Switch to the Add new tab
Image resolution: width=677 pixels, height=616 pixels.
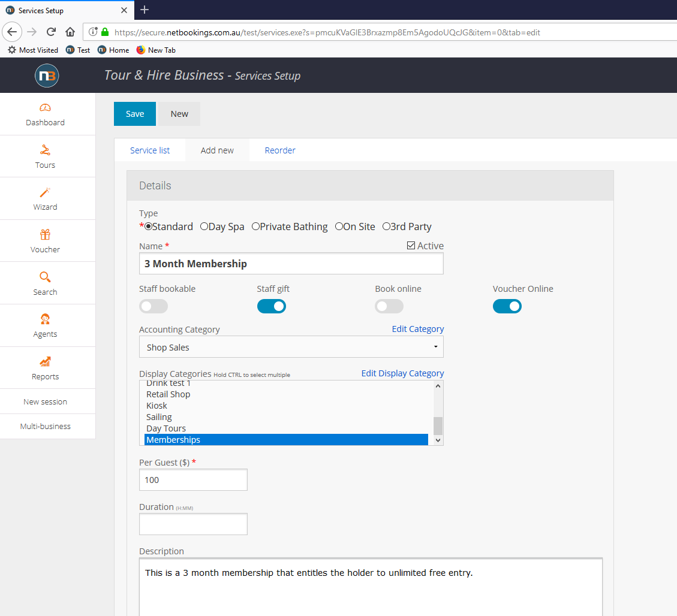click(x=217, y=150)
